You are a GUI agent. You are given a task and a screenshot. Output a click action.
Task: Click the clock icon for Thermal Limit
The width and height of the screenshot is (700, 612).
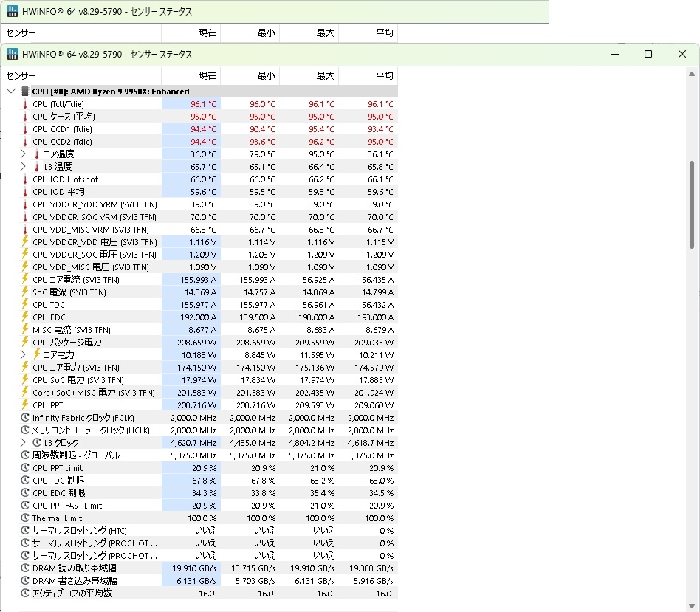(x=25, y=518)
